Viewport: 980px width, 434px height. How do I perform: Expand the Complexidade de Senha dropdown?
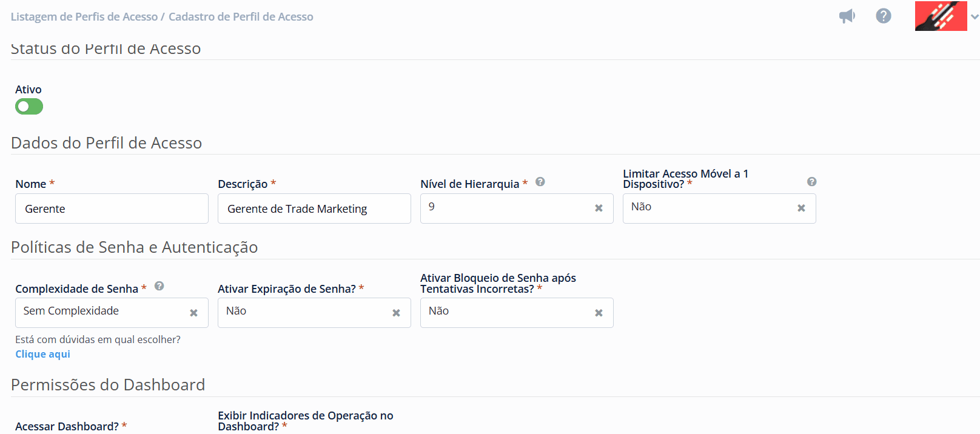tap(101, 313)
